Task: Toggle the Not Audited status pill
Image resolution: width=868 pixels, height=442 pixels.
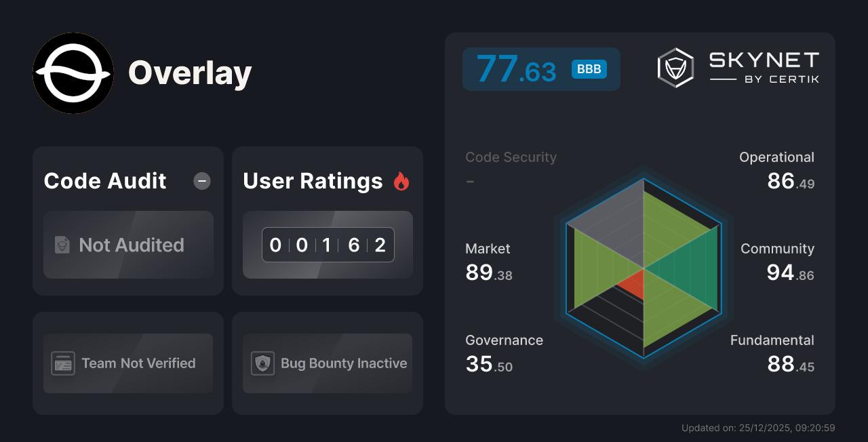Action: (x=128, y=245)
